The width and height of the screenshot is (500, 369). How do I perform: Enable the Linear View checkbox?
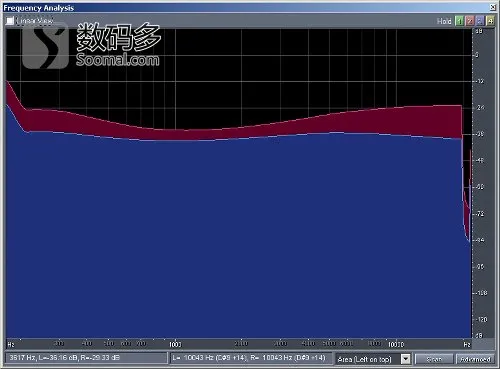point(10,21)
